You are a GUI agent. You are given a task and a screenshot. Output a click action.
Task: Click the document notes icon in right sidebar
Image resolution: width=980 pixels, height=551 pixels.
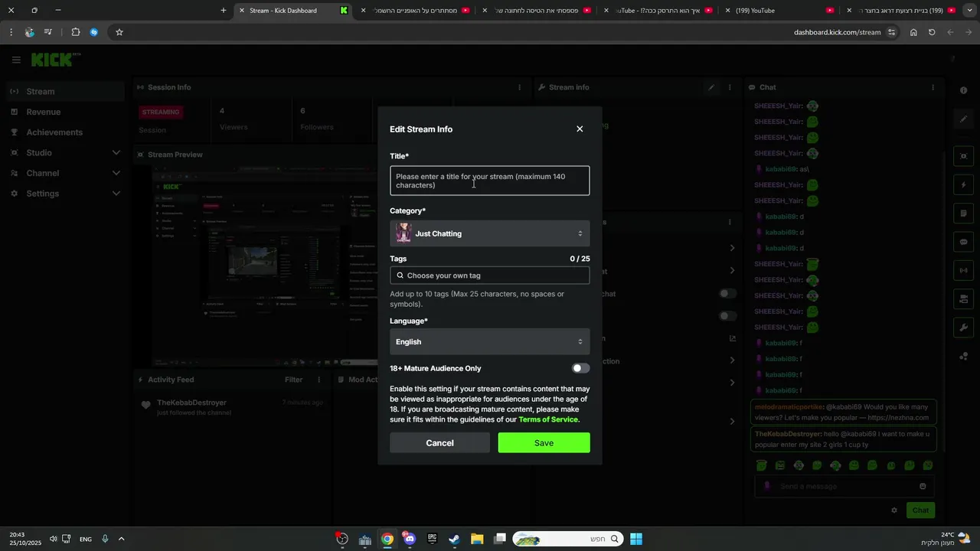pos(963,213)
